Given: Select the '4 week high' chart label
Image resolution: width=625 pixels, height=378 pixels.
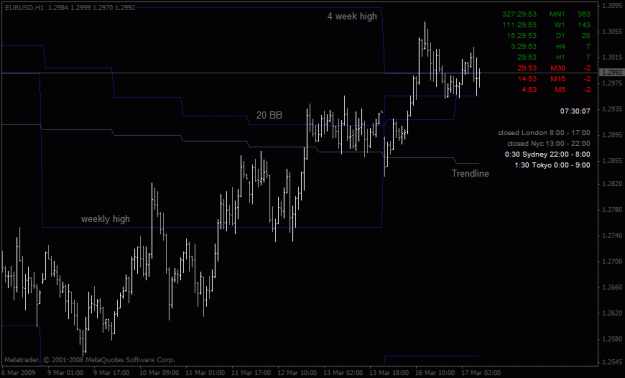Looking at the screenshot, I should (x=352, y=16).
